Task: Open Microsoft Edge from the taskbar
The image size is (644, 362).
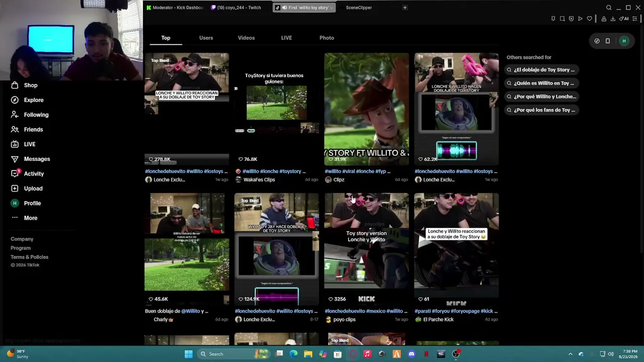Action: click(x=294, y=354)
